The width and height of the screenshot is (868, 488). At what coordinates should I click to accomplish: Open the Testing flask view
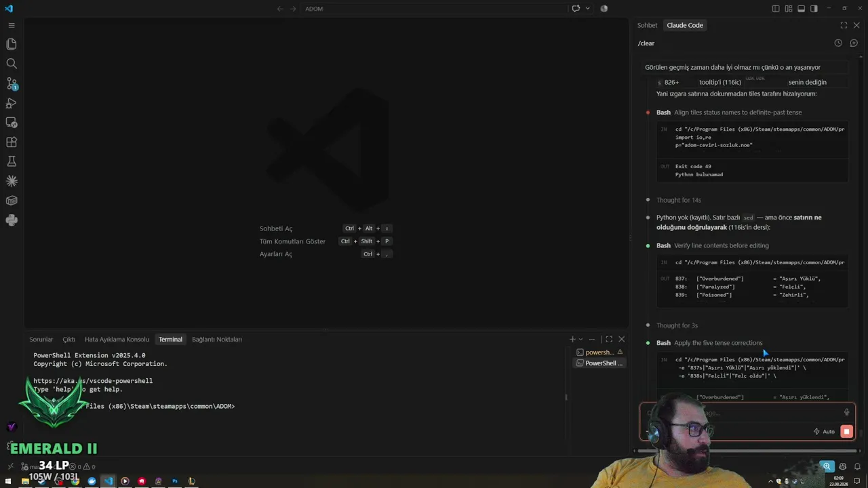coord(12,161)
